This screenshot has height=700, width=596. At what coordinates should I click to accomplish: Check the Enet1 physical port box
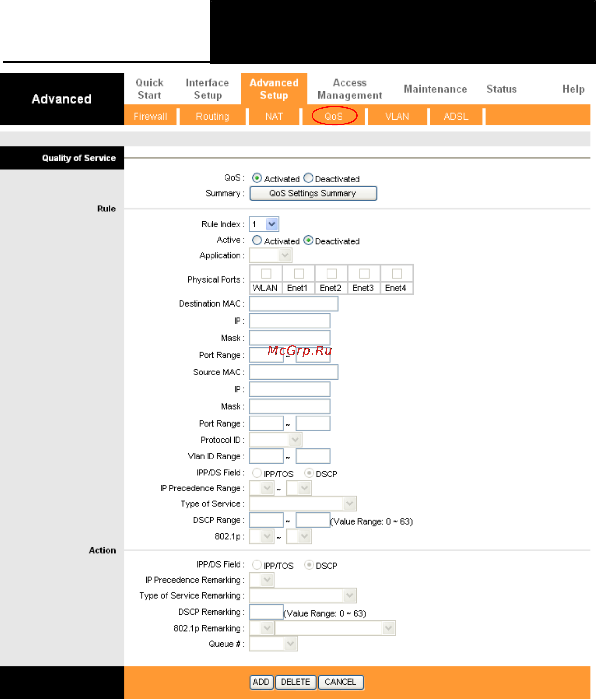pos(299,273)
